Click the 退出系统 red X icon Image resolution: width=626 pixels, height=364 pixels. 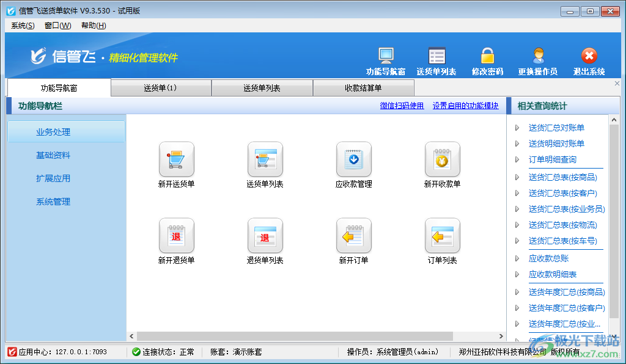(589, 56)
